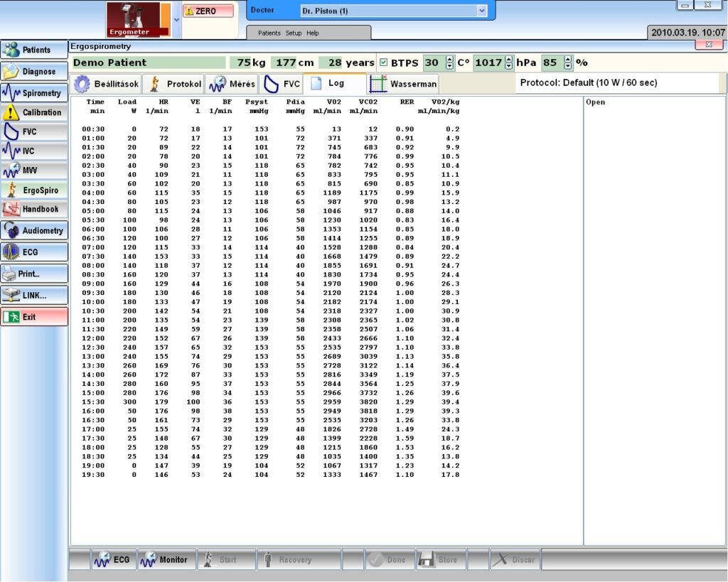Image resolution: width=728 pixels, height=582 pixels.
Task: Click the Protocol: Default (10 W / 60 sec) label
Action: 588,82
